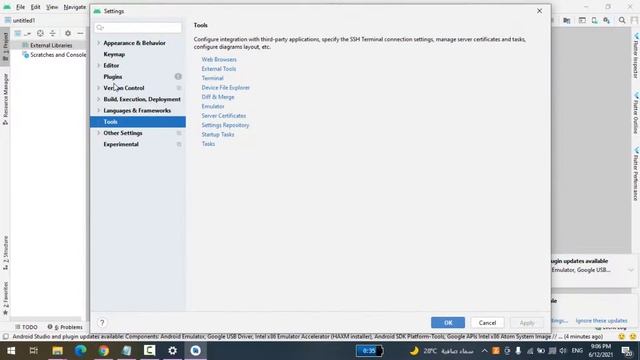Open Settings Repository link
Image resolution: width=640 pixels, height=360 pixels.
coord(225,125)
